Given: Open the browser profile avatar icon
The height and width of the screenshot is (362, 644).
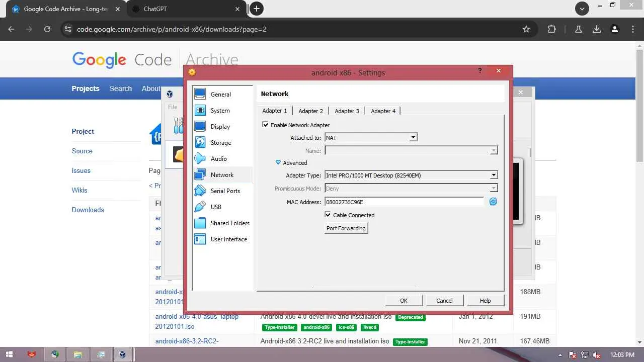Looking at the screenshot, I should pos(614,29).
